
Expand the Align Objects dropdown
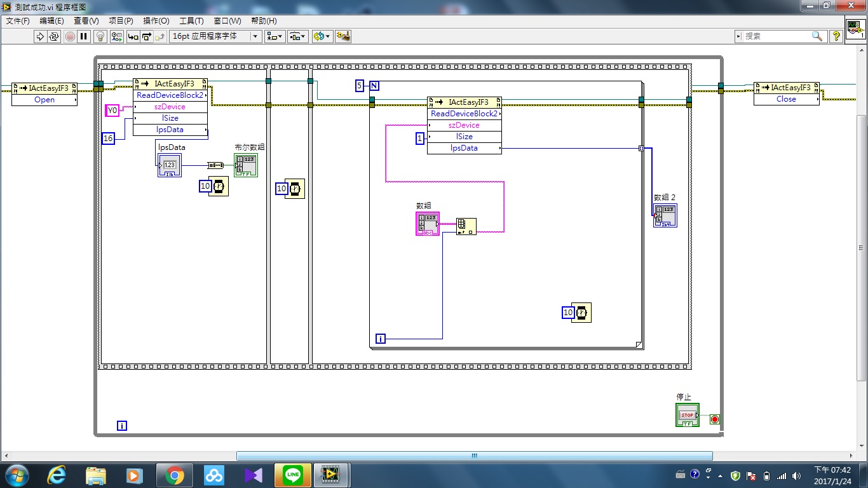[275, 36]
